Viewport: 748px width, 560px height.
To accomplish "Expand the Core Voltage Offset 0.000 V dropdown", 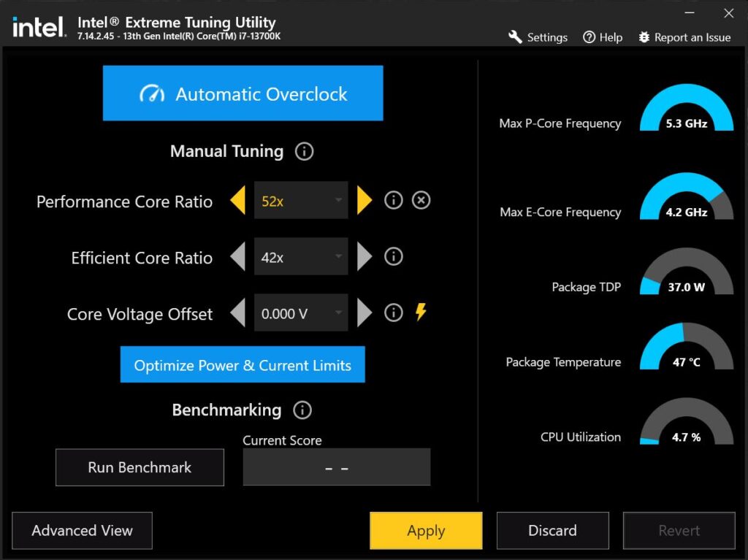I will 301,313.
